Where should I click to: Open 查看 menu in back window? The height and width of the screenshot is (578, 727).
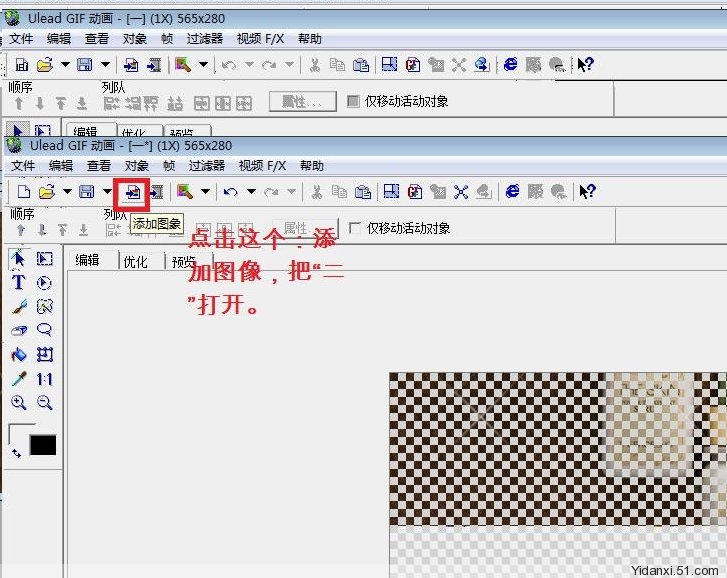(97, 39)
